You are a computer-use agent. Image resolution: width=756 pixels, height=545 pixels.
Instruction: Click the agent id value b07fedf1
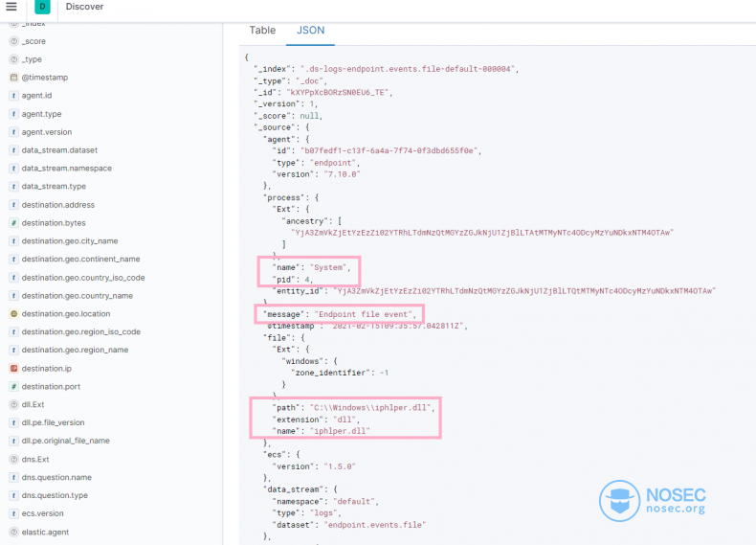390,150
